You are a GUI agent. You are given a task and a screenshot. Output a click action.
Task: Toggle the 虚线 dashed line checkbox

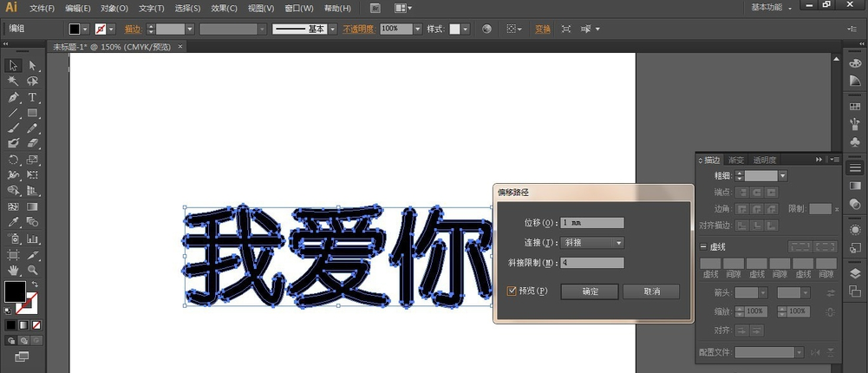704,246
